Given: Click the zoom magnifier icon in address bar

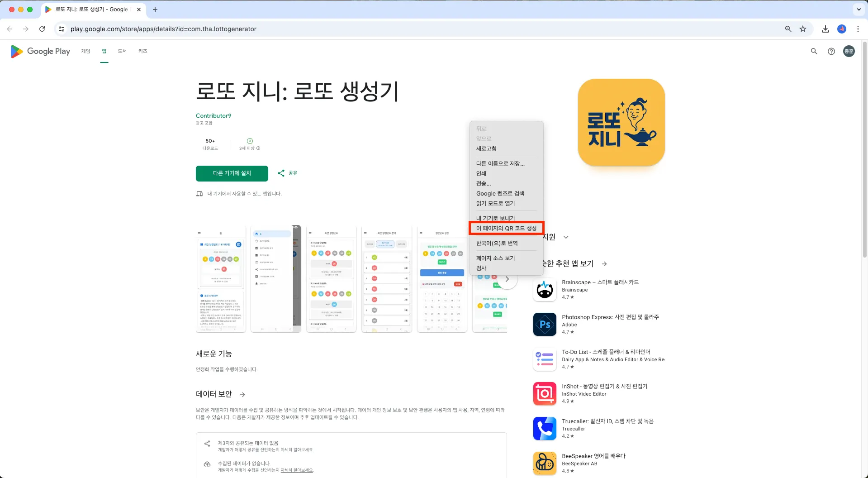Looking at the screenshot, I should [x=788, y=29].
